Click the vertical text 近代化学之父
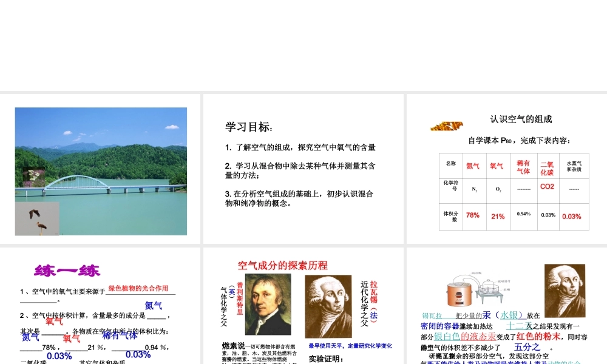 364,304
